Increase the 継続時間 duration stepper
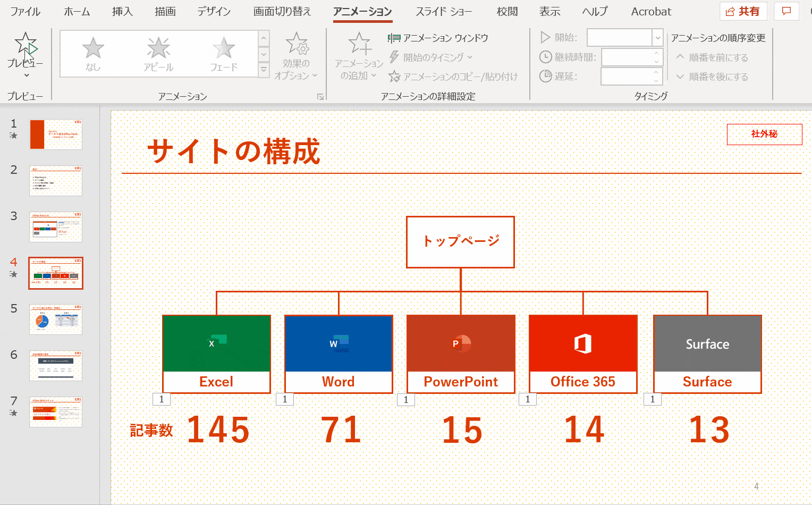Image resolution: width=812 pixels, height=505 pixels. coord(656,53)
